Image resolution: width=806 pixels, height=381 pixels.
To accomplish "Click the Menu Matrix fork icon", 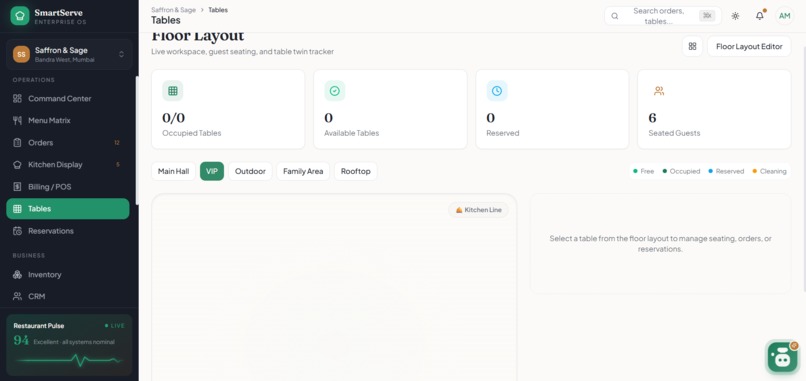I will tap(17, 120).
